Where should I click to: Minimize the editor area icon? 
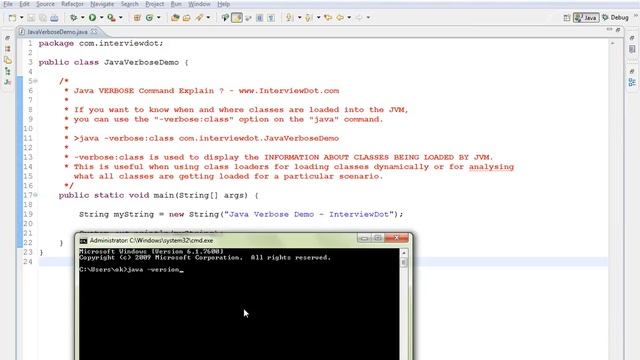[609, 30]
